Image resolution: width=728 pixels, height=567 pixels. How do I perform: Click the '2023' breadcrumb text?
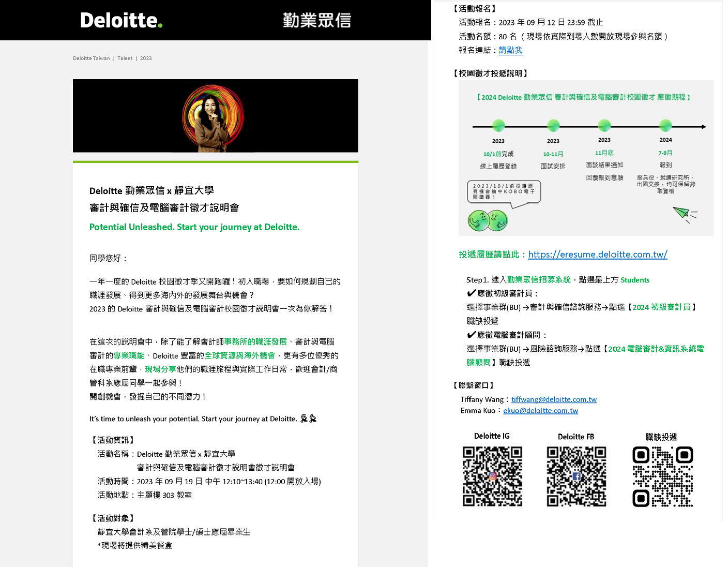[x=146, y=58]
